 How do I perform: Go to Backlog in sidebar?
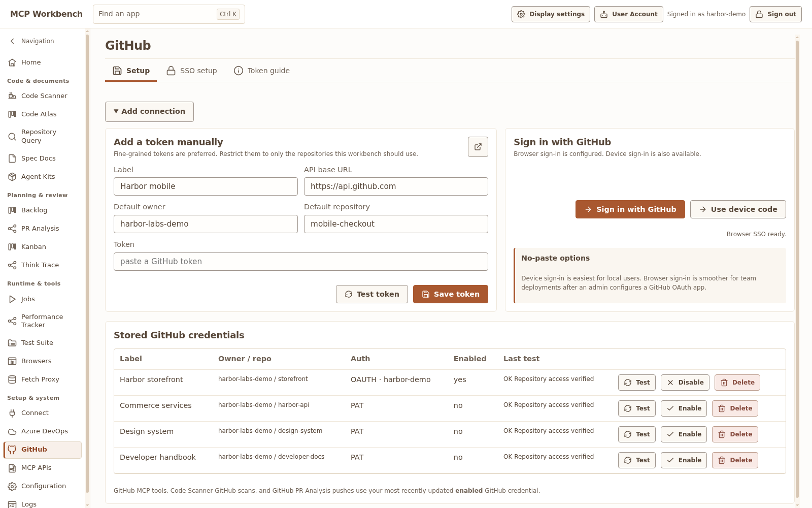click(x=43, y=210)
